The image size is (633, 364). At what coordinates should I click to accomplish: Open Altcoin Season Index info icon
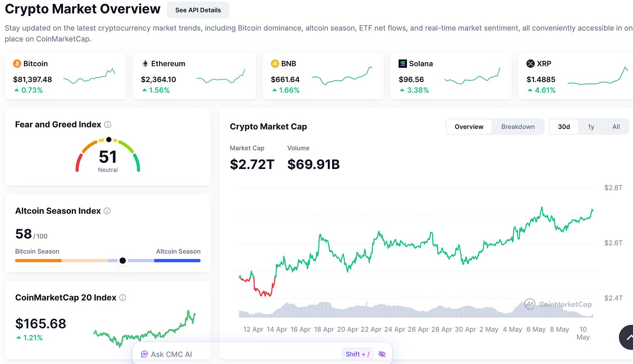click(x=107, y=211)
